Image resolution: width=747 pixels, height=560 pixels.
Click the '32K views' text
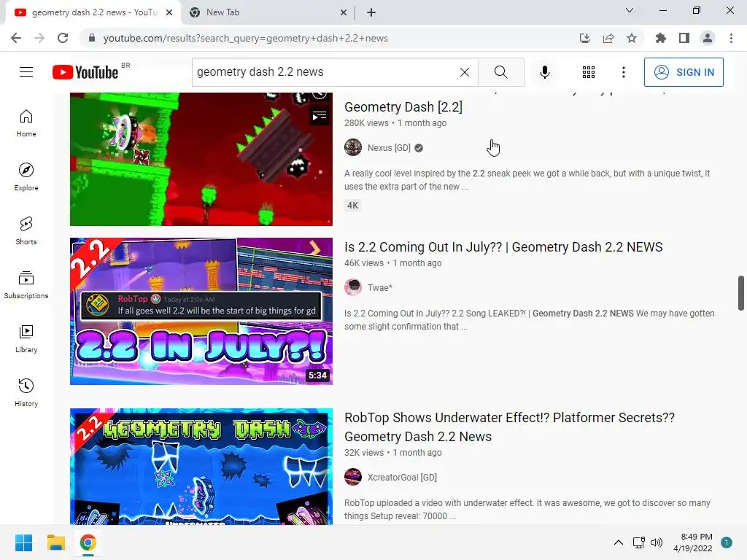(364, 452)
